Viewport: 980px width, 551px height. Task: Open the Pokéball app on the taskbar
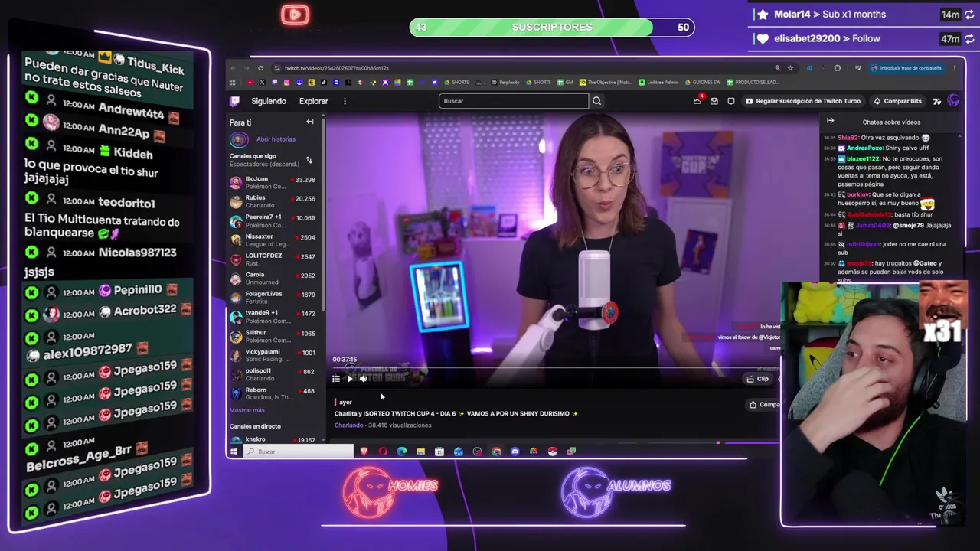pyautogui.click(x=552, y=452)
